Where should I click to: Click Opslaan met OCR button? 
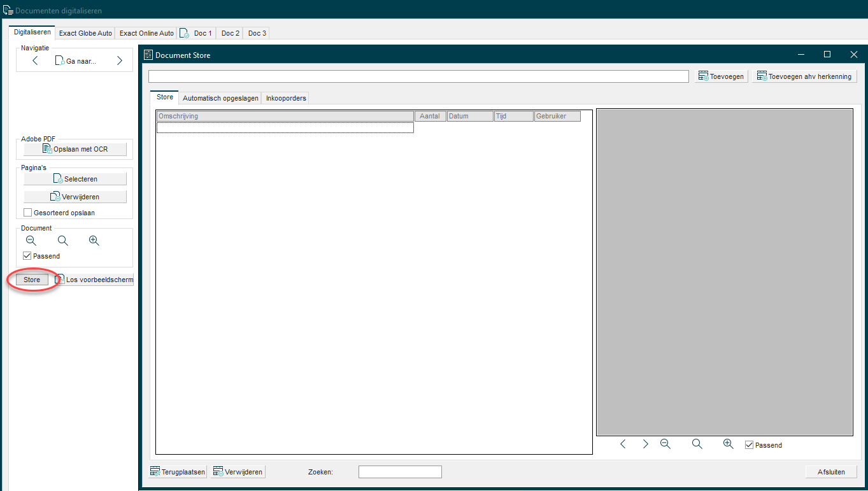coord(75,149)
